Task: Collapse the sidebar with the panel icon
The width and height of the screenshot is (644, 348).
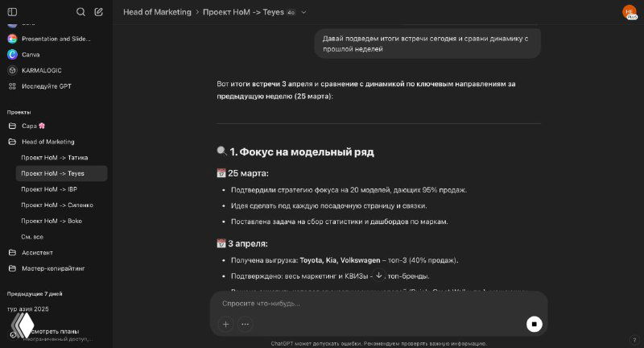Action: 12,12
